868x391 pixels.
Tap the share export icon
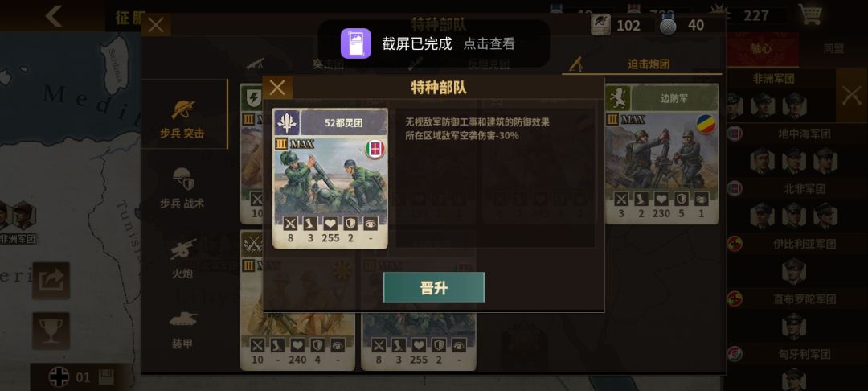[x=51, y=281]
